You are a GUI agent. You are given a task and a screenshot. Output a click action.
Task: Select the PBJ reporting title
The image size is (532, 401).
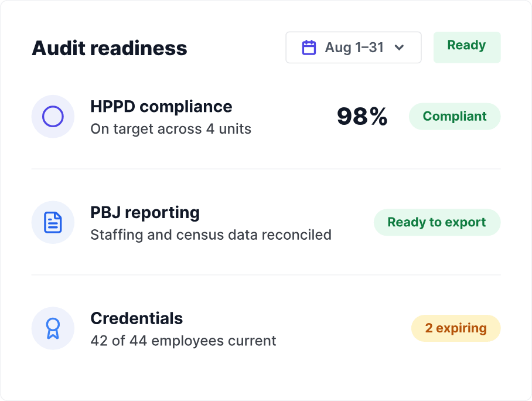point(145,213)
